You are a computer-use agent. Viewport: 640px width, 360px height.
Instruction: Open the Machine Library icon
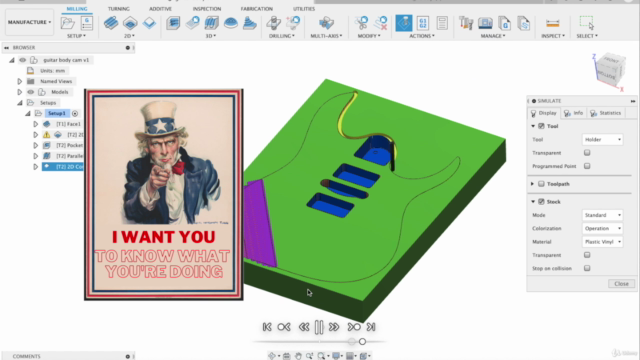point(485,23)
